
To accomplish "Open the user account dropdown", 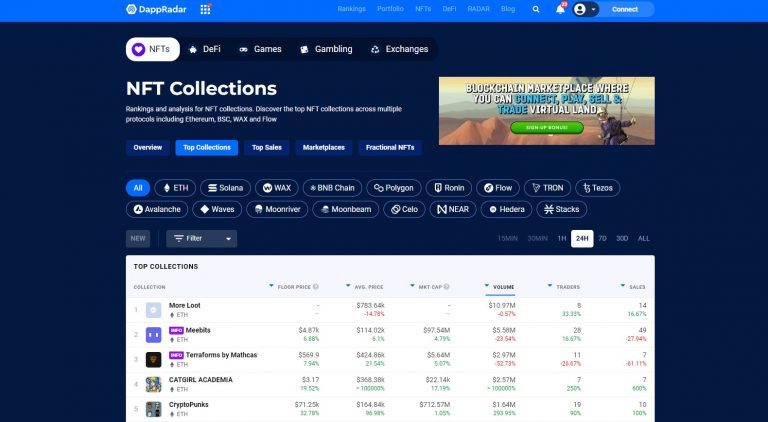I will tap(585, 9).
